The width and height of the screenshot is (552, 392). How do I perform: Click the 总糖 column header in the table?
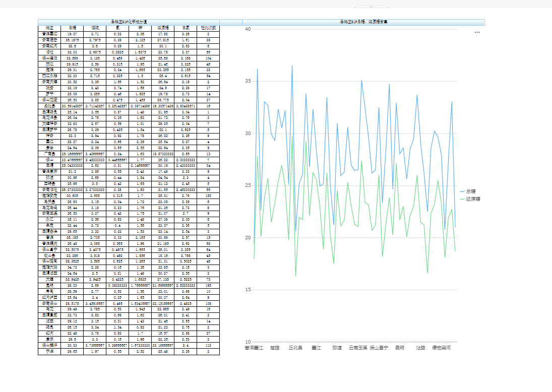click(x=72, y=28)
